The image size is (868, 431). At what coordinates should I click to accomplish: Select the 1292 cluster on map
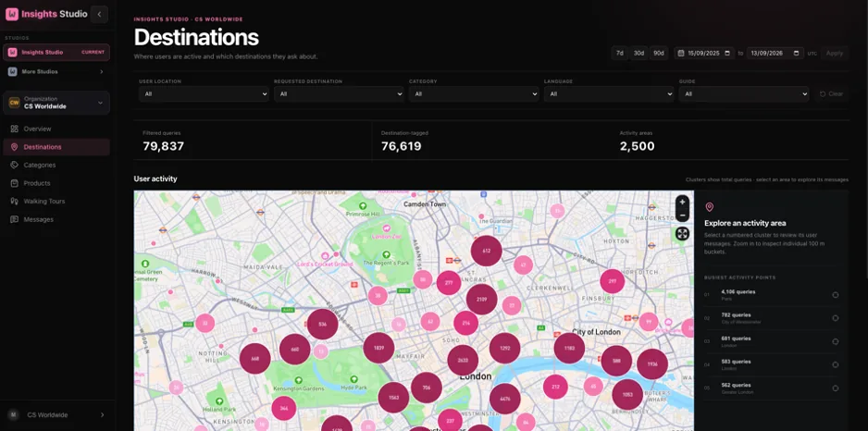(505, 348)
